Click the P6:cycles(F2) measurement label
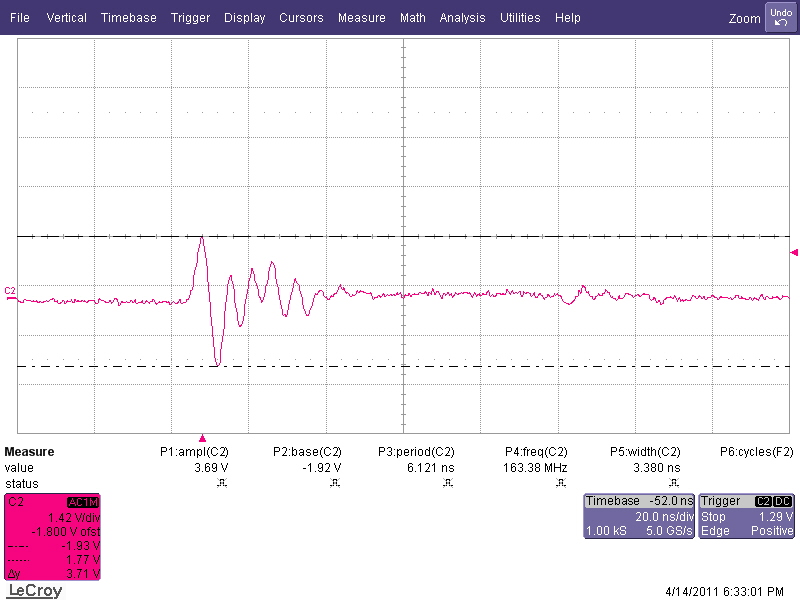The width and height of the screenshot is (800, 600). tap(757, 452)
